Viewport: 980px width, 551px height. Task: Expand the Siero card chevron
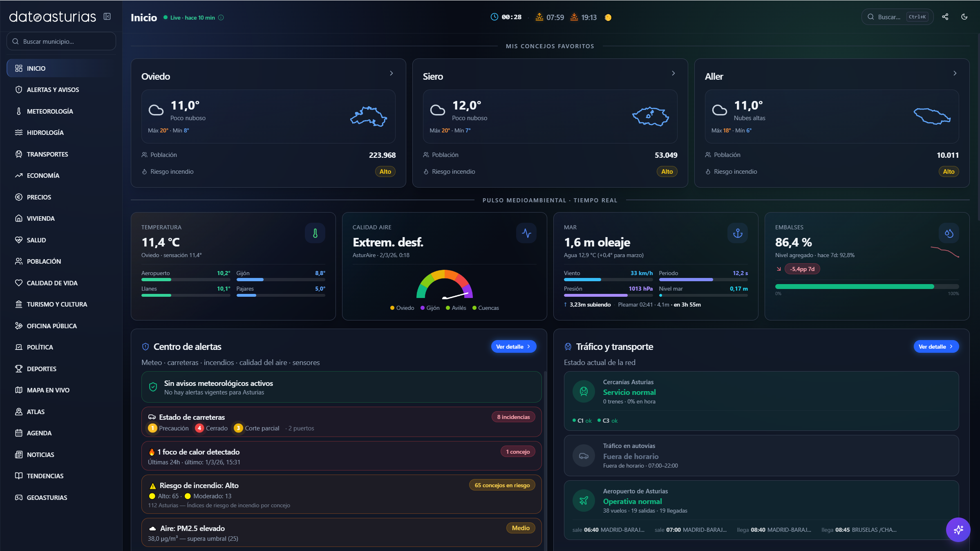(673, 73)
